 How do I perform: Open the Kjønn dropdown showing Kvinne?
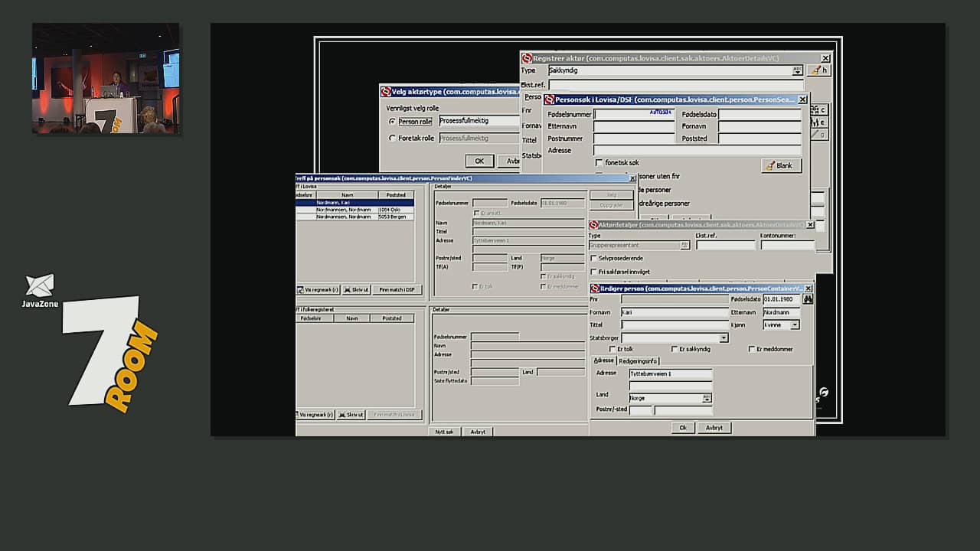pyautogui.click(x=795, y=325)
